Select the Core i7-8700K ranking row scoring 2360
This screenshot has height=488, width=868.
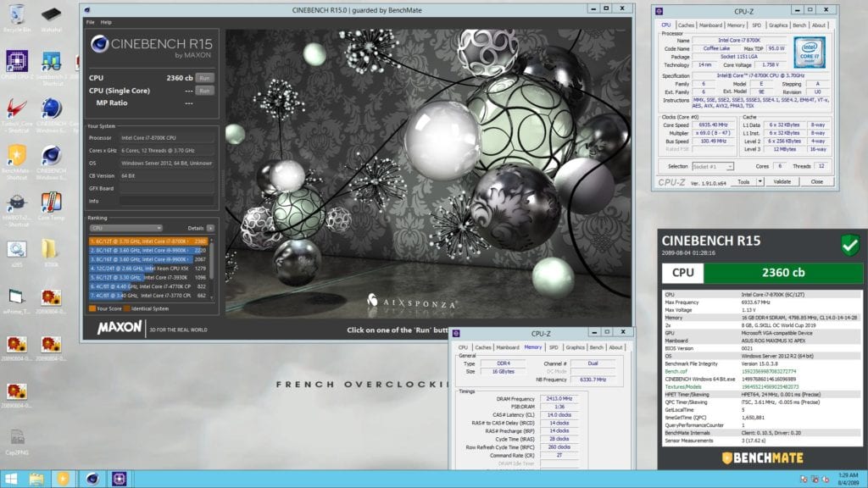pos(148,241)
